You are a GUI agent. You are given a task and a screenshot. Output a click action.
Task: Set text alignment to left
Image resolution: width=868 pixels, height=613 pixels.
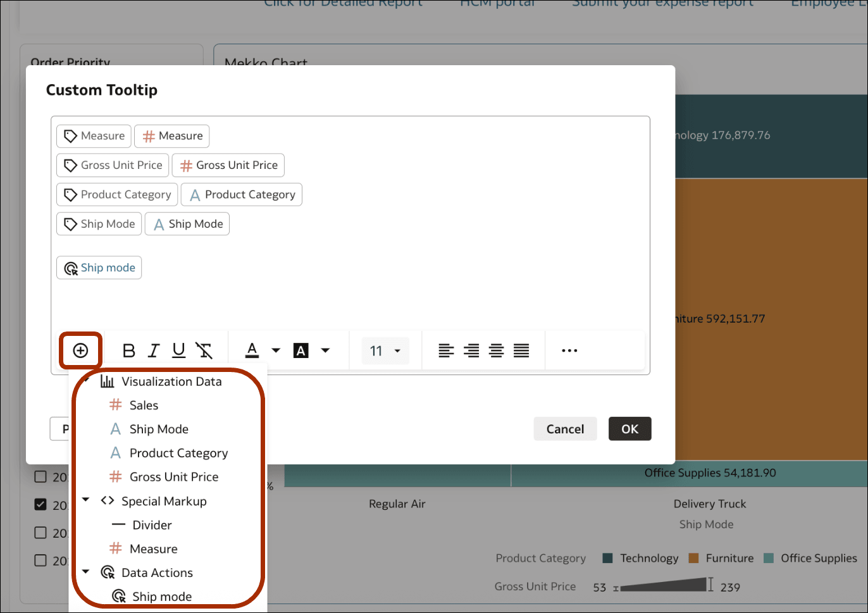coord(446,350)
